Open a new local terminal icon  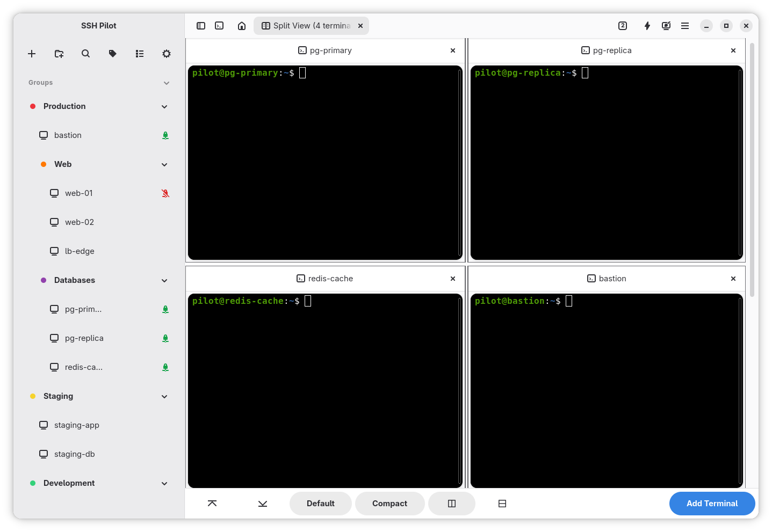tap(219, 26)
